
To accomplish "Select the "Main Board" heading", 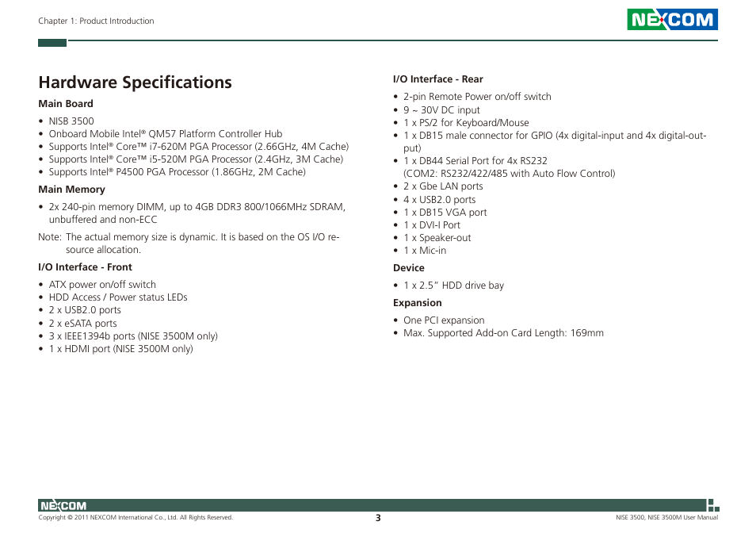I will point(66,104).
